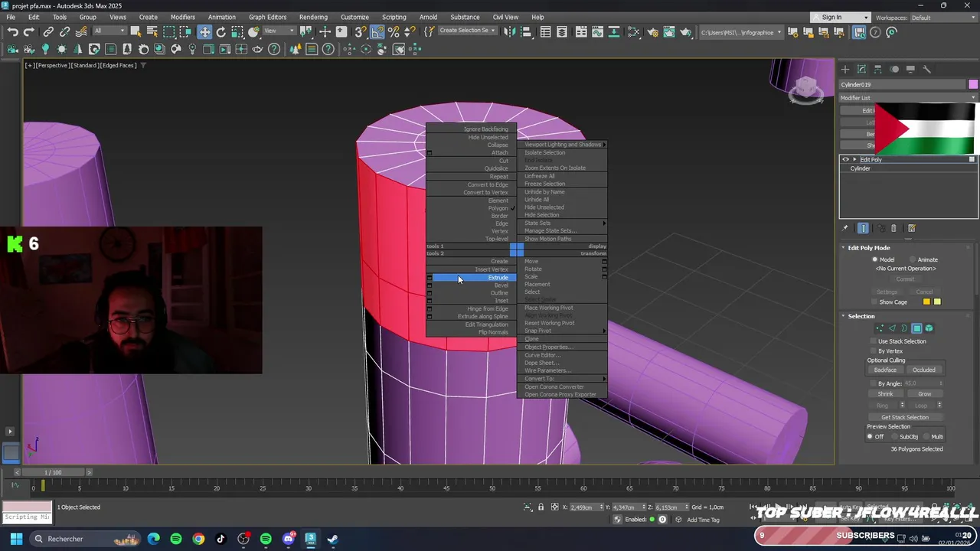Open the Select by Name dialog

coord(152,32)
